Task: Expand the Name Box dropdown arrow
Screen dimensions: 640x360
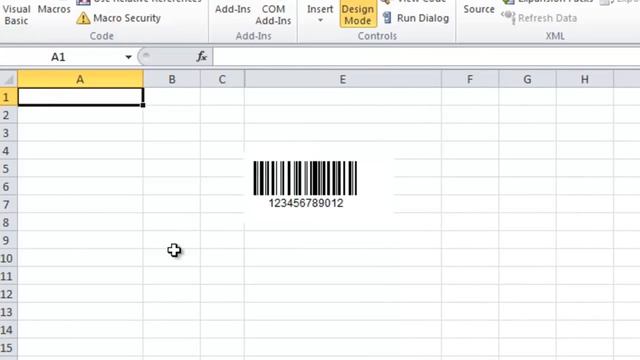Action: (128, 57)
